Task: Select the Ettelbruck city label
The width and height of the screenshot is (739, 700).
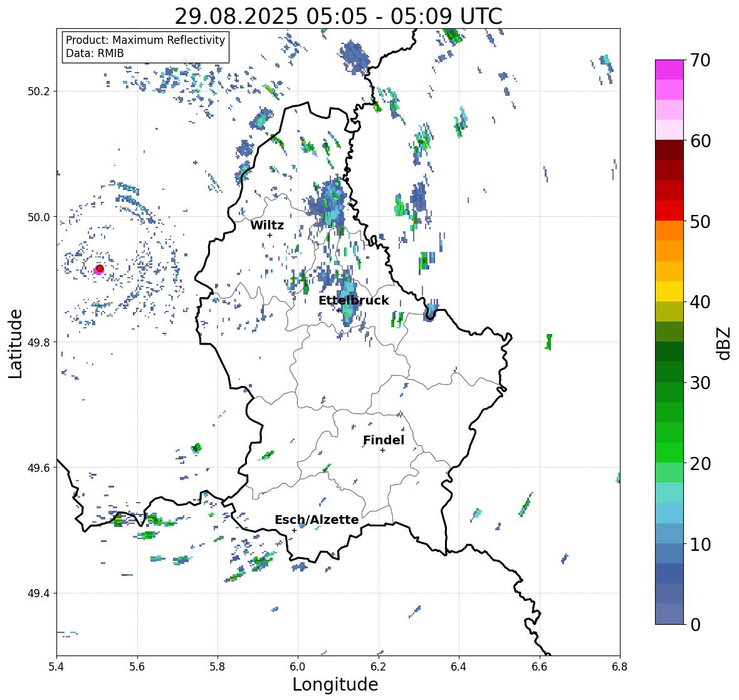Action: click(354, 301)
